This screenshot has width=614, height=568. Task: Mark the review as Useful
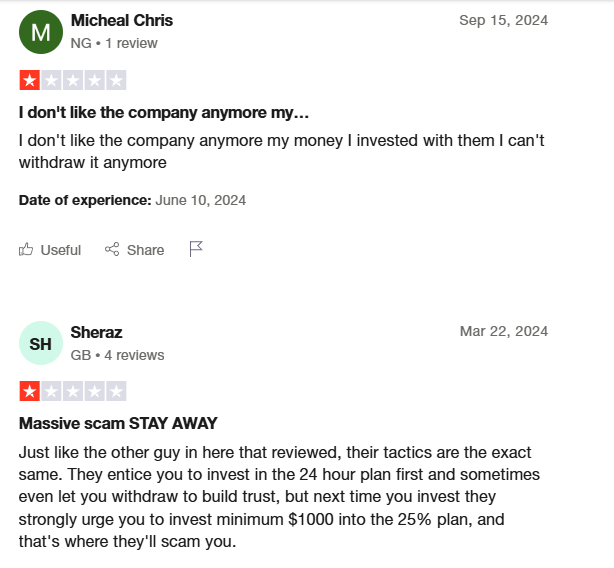pos(50,250)
